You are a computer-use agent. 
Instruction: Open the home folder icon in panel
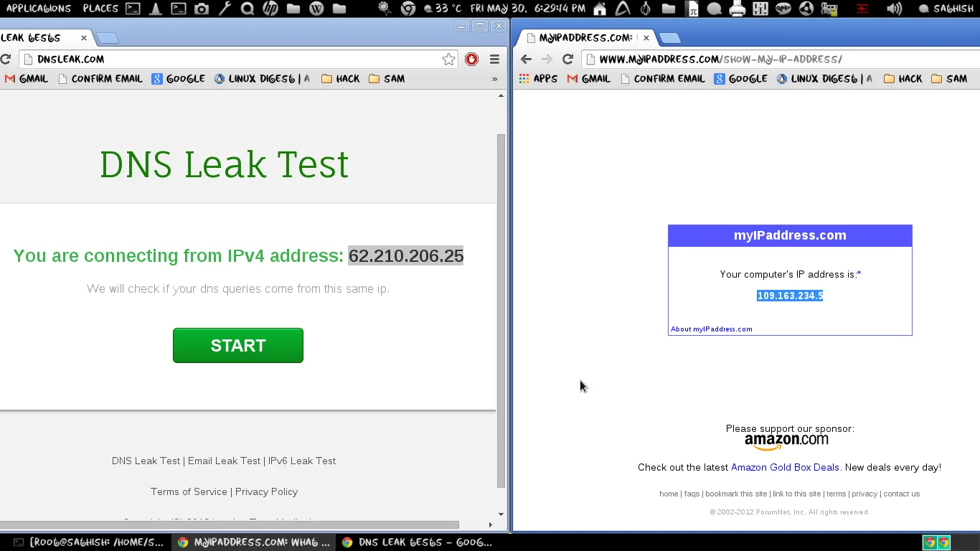coord(600,9)
